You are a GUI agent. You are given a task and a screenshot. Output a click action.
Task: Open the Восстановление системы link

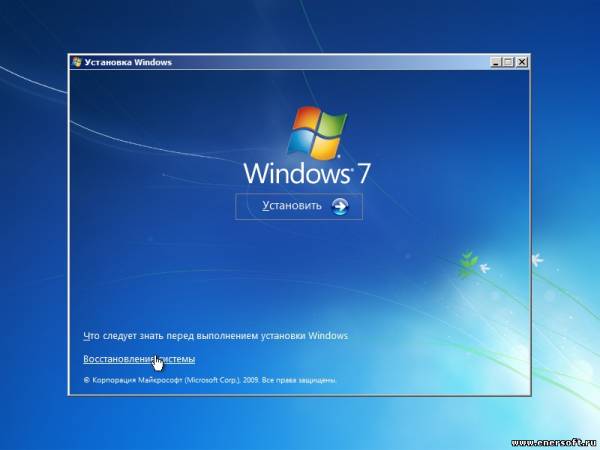click(139, 359)
